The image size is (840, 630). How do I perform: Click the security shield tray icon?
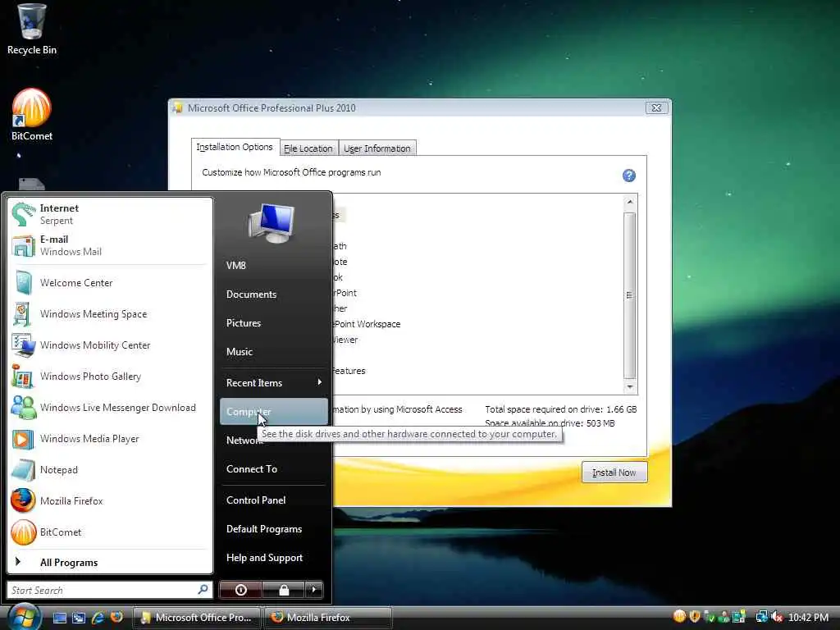[695, 617]
